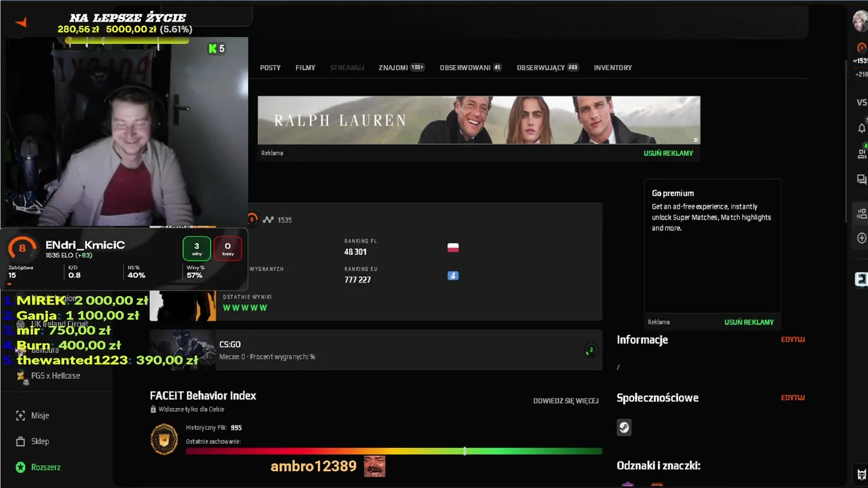Click the behavior index color bar marker

coord(465,451)
